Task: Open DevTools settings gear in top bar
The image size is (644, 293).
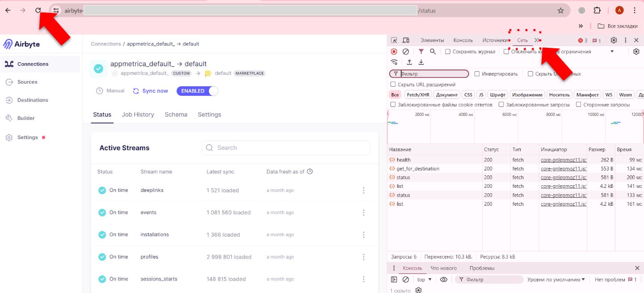Action: (614, 40)
